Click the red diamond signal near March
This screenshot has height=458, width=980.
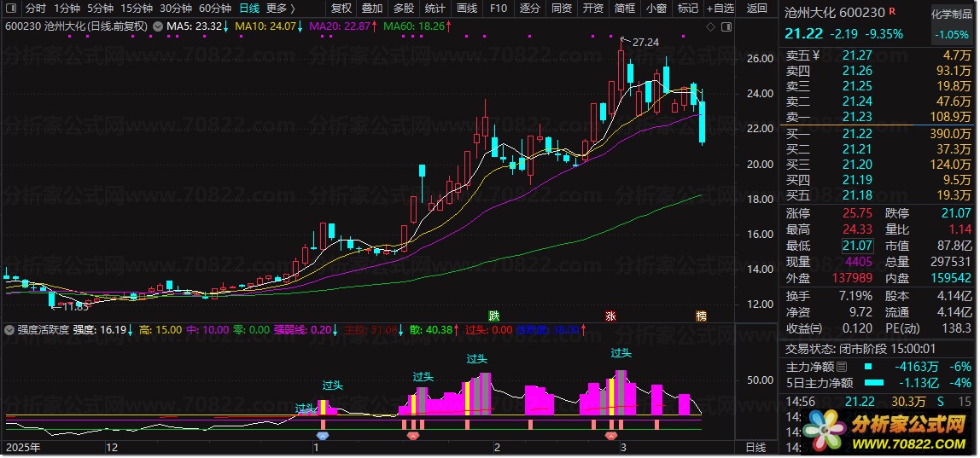click(611, 434)
